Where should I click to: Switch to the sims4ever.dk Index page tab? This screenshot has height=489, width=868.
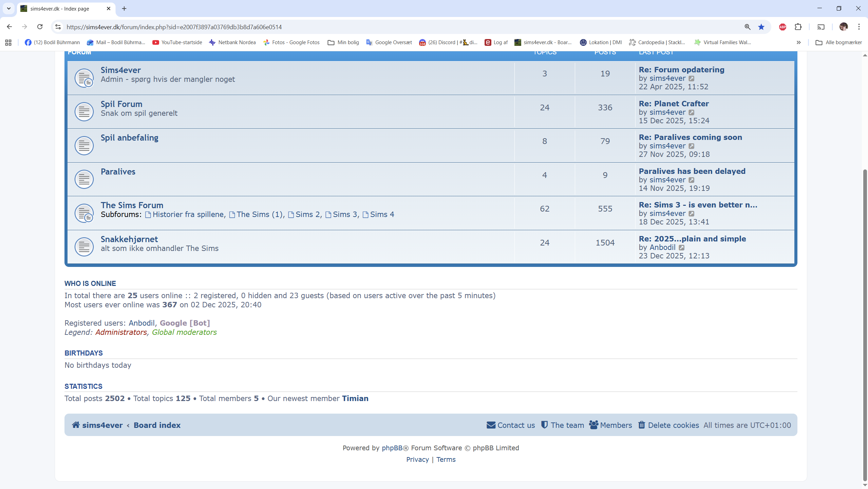[66, 8]
